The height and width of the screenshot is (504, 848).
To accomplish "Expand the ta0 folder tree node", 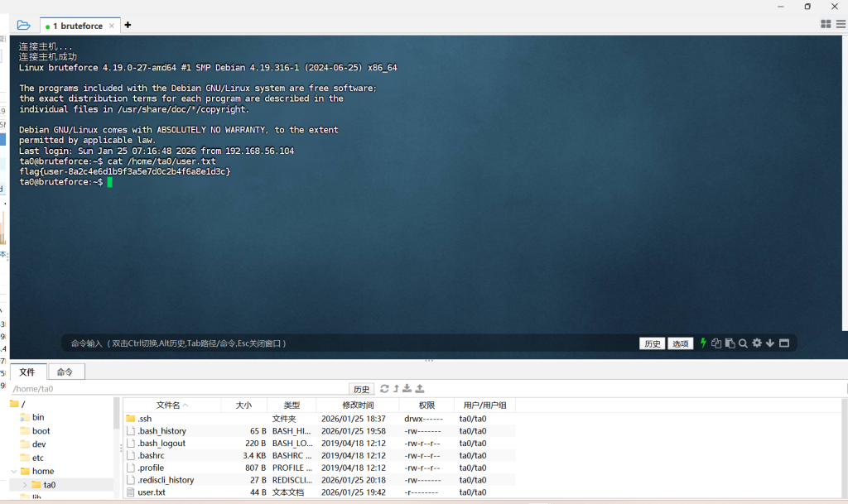I will tap(25, 484).
